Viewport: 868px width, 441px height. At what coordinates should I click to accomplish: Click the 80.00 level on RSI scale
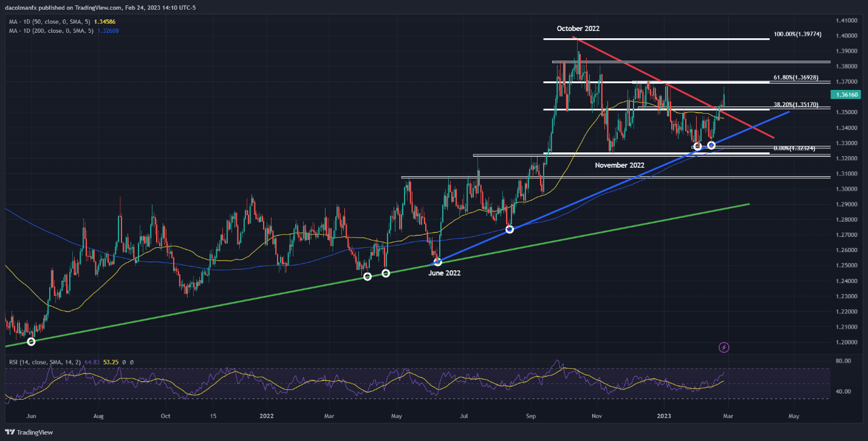[x=844, y=361]
